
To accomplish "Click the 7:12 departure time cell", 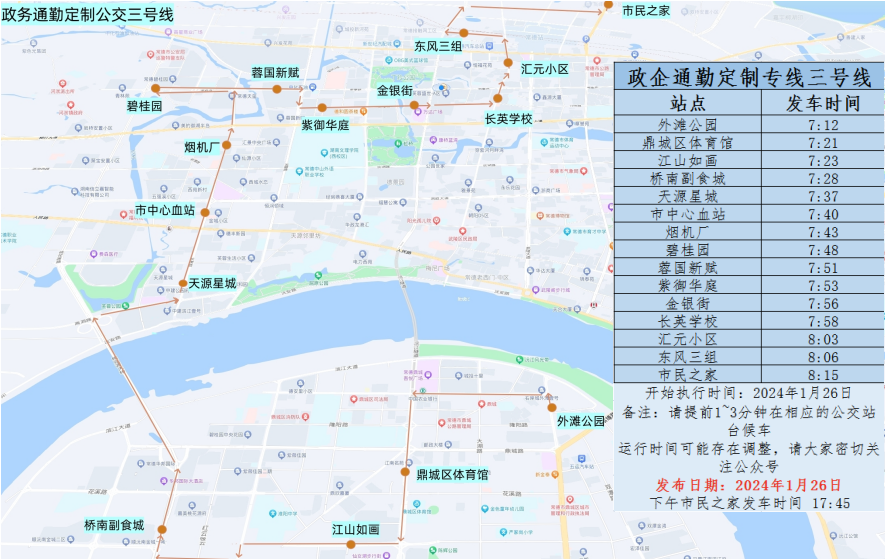I will coord(822,125).
